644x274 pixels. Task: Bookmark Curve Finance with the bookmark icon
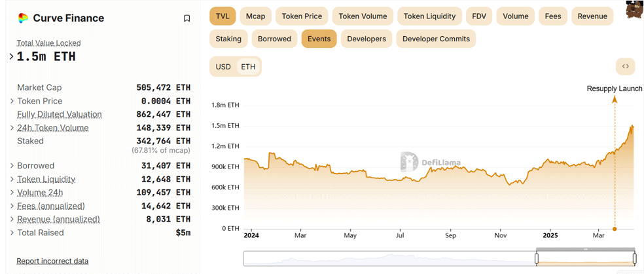point(187,18)
